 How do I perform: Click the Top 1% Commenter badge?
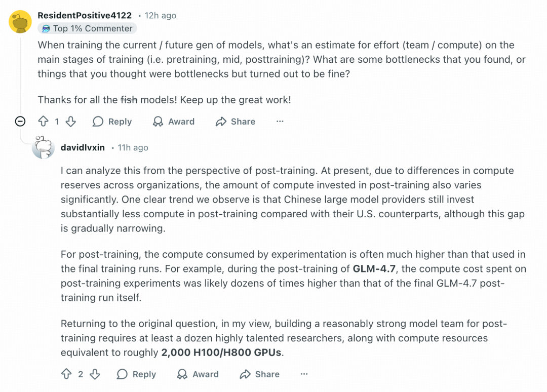[x=87, y=28]
